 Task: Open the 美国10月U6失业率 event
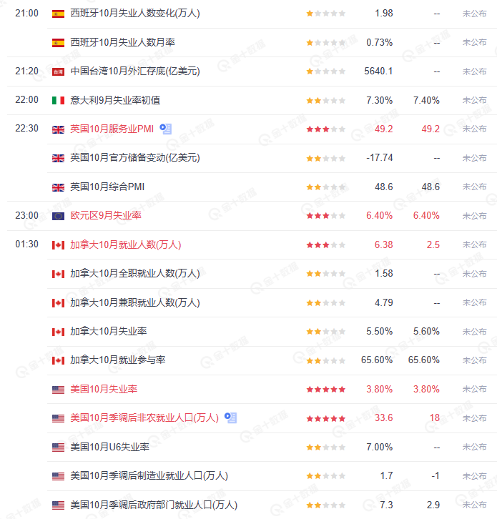(110, 447)
